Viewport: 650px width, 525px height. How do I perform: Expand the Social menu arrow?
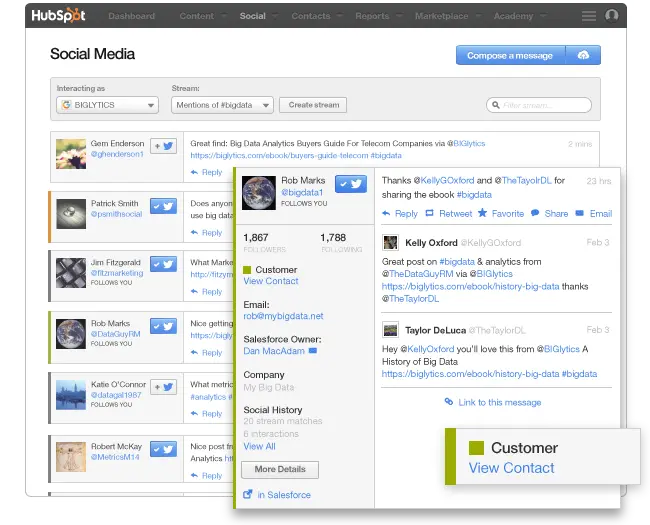(275, 16)
